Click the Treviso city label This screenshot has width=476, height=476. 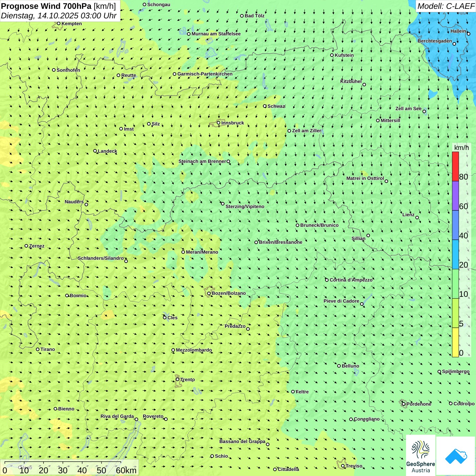pyautogui.click(x=354, y=466)
